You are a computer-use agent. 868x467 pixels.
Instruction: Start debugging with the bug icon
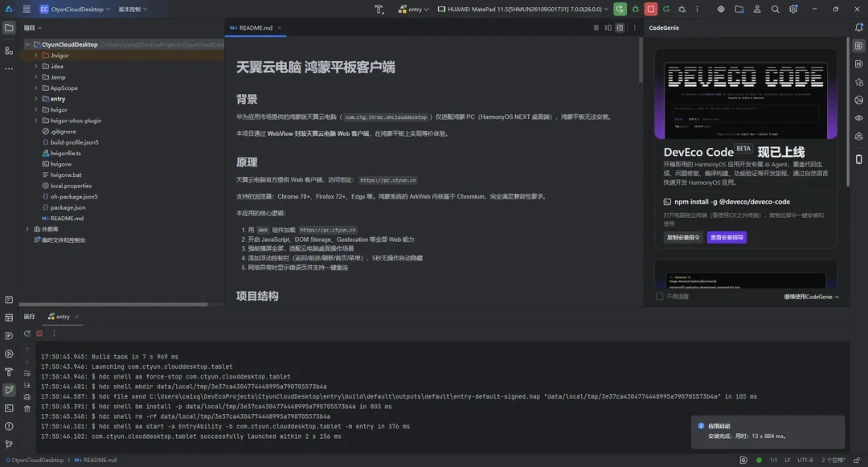coord(636,9)
